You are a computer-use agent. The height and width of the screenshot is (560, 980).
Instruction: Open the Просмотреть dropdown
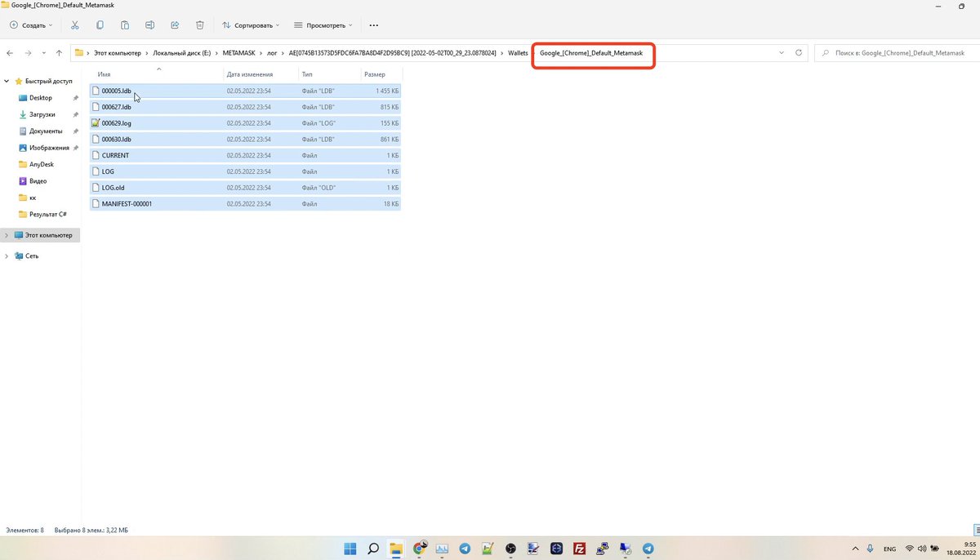coord(323,25)
